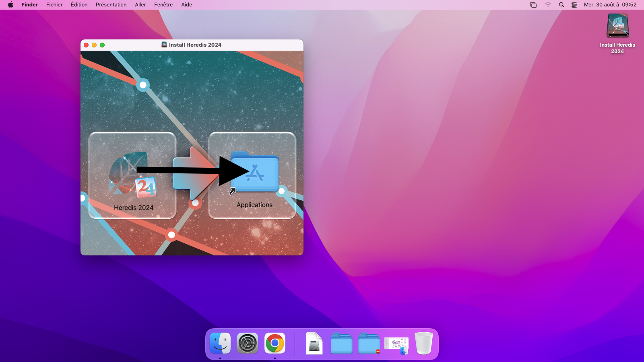Open the Apple menu

(11, 5)
